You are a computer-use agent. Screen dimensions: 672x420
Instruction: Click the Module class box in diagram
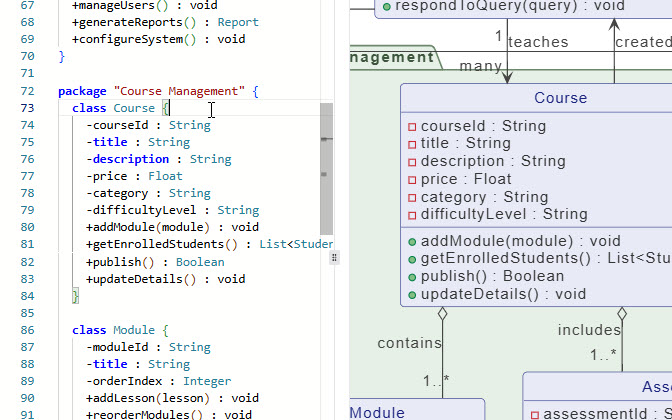point(417,409)
